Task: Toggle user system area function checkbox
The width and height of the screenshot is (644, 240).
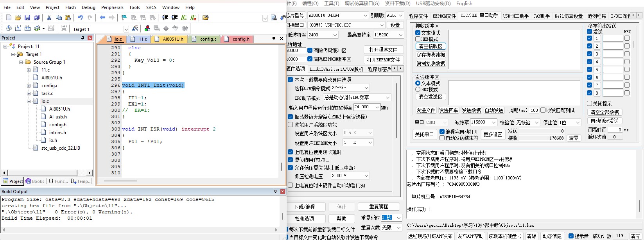Action: (x=290, y=125)
